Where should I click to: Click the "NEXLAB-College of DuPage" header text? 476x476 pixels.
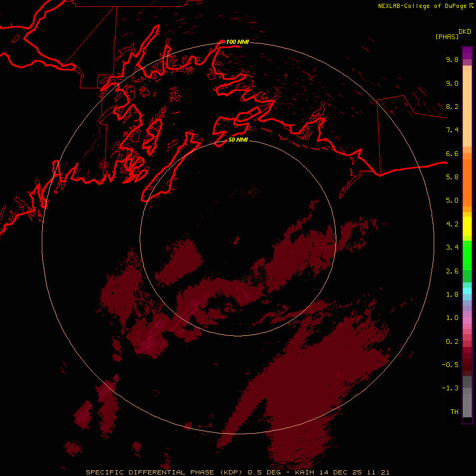(x=422, y=6)
